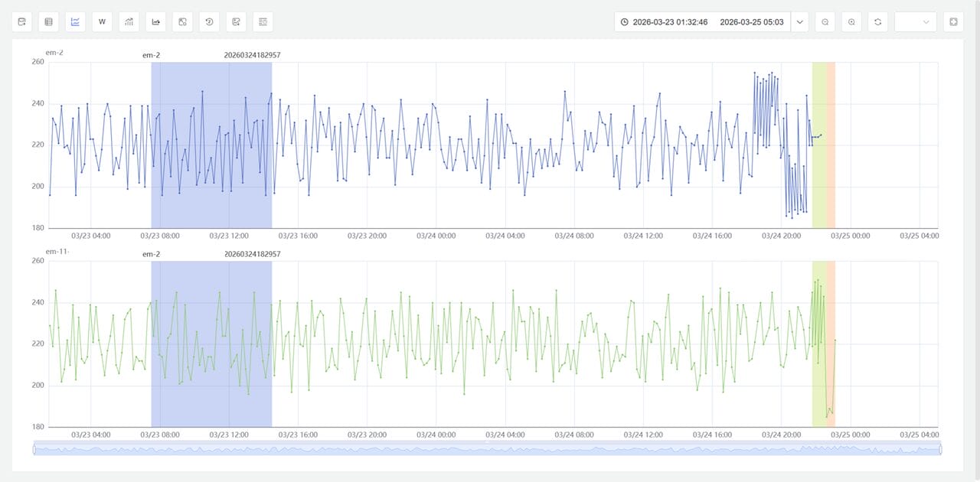The height and width of the screenshot is (482, 980).
Task: Open the bar chart statistics icon
Action: click(129, 22)
